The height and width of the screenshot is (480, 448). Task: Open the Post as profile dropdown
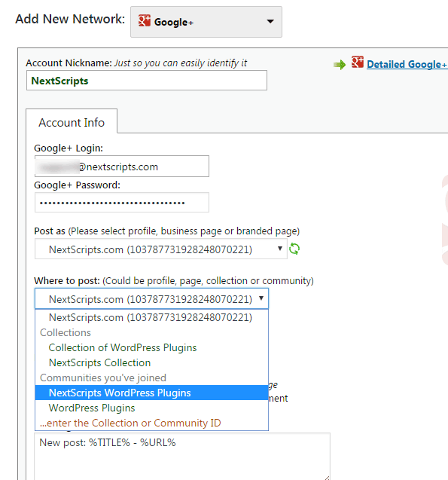tap(161, 249)
